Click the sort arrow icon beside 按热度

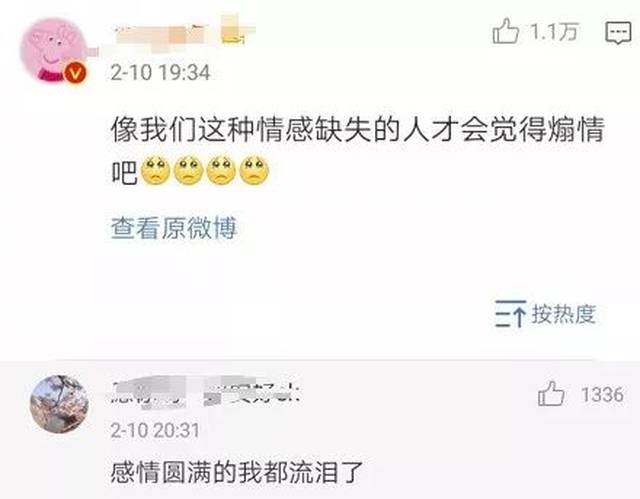point(510,314)
